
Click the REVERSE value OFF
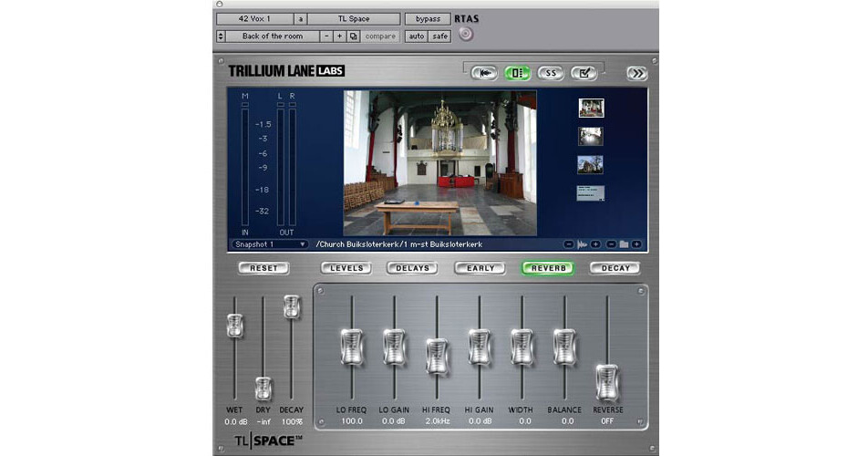[x=607, y=421]
